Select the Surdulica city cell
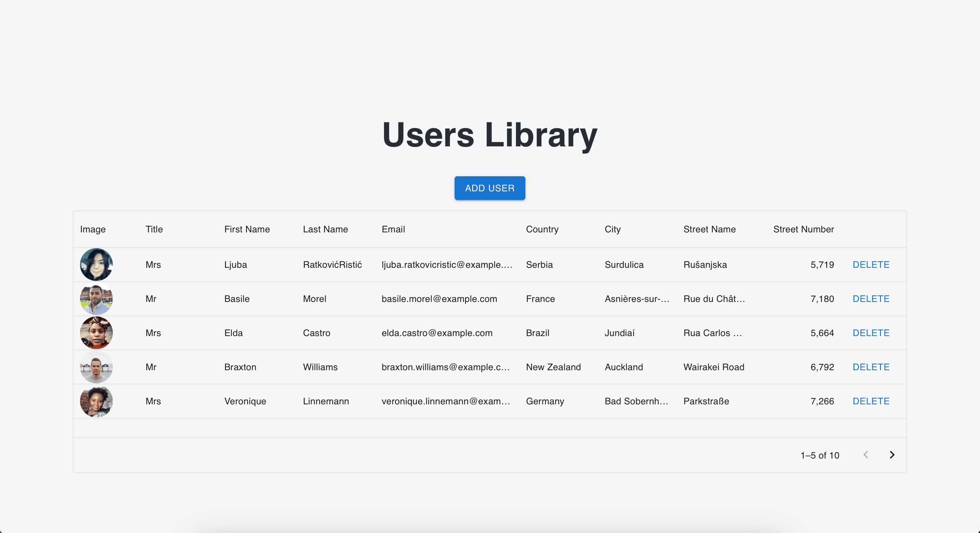 point(624,265)
